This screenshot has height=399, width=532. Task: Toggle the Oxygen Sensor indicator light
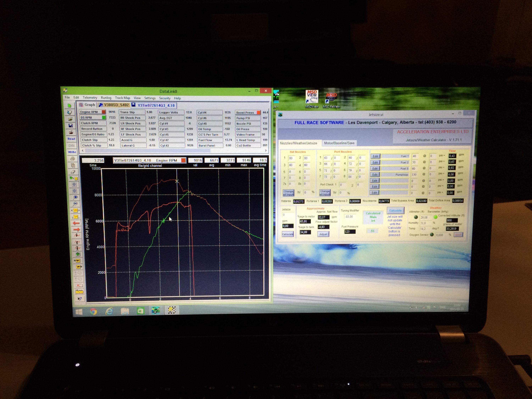432,234
